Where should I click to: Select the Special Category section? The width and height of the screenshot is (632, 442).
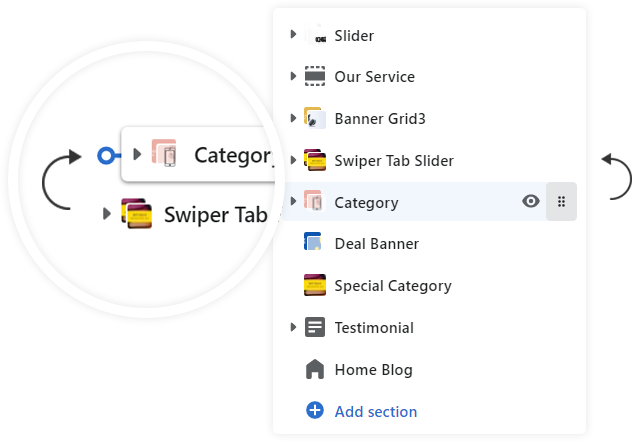pyautogui.click(x=392, y=285)
